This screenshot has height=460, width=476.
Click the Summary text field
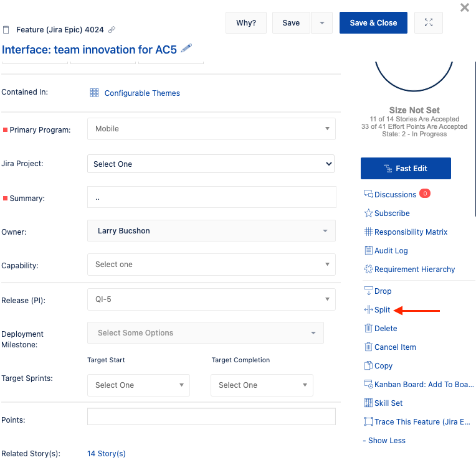point(212,197)
